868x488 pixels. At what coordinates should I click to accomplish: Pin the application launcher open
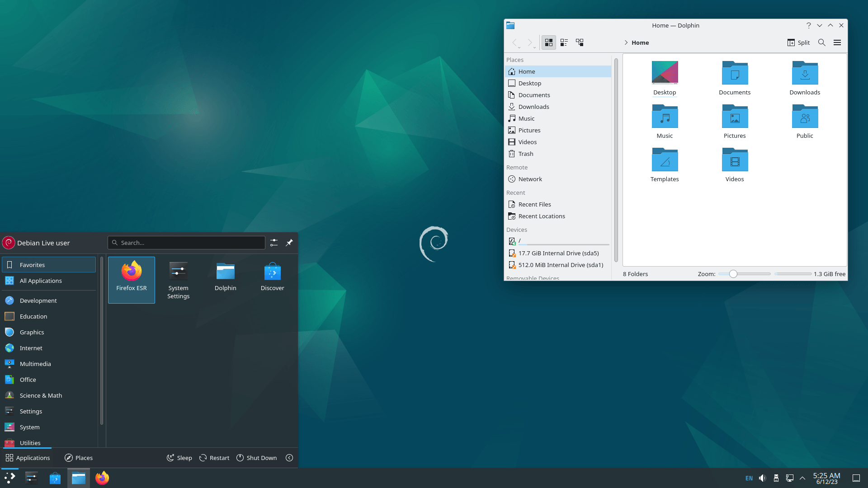tap(289, 243)
